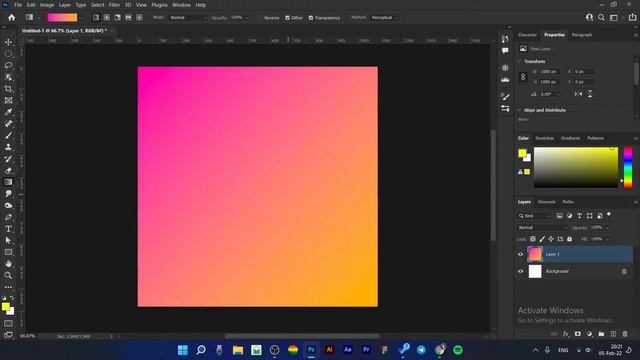Choose the Diamond gradient type icon
Screen dimensions: 640x360
[x=139, y=18]
